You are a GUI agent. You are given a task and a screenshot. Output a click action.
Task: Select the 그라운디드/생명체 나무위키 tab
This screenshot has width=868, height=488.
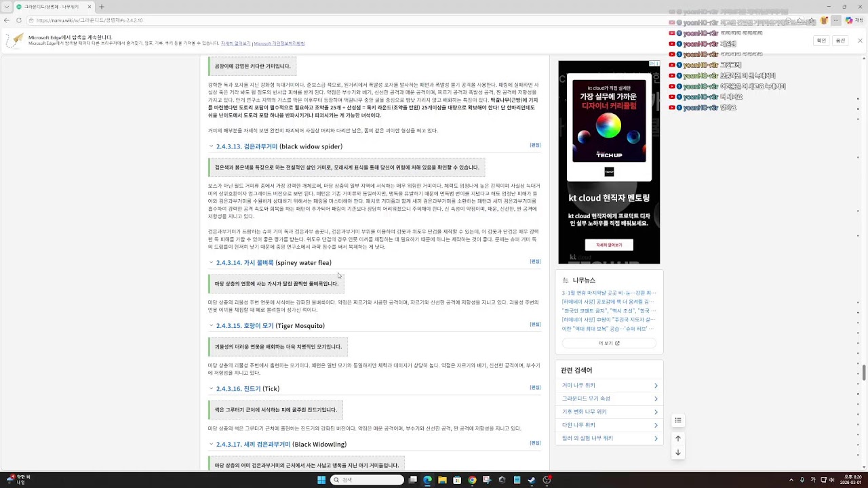51,6
